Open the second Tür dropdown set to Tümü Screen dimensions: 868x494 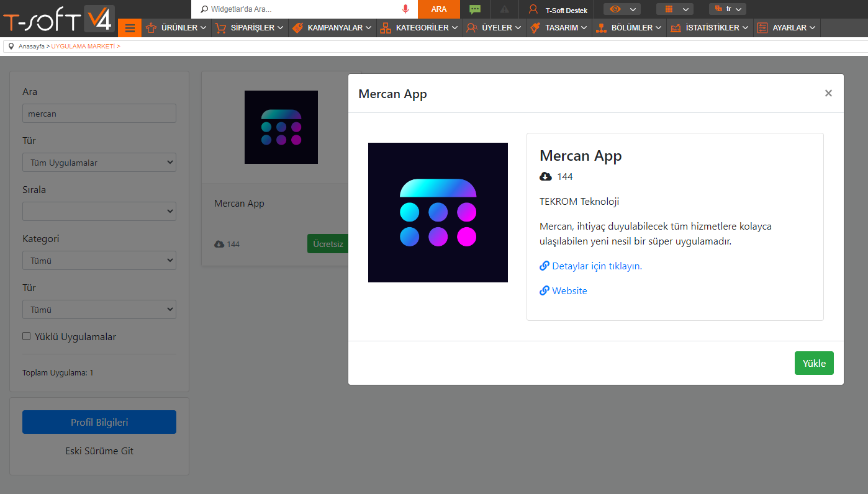click(x=99, y=310)
